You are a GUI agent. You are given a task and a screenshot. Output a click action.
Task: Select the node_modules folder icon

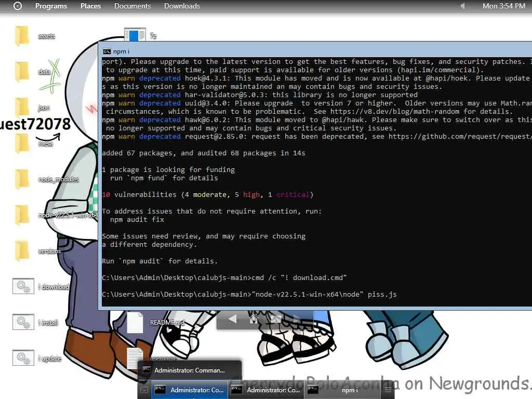[22, 179]
